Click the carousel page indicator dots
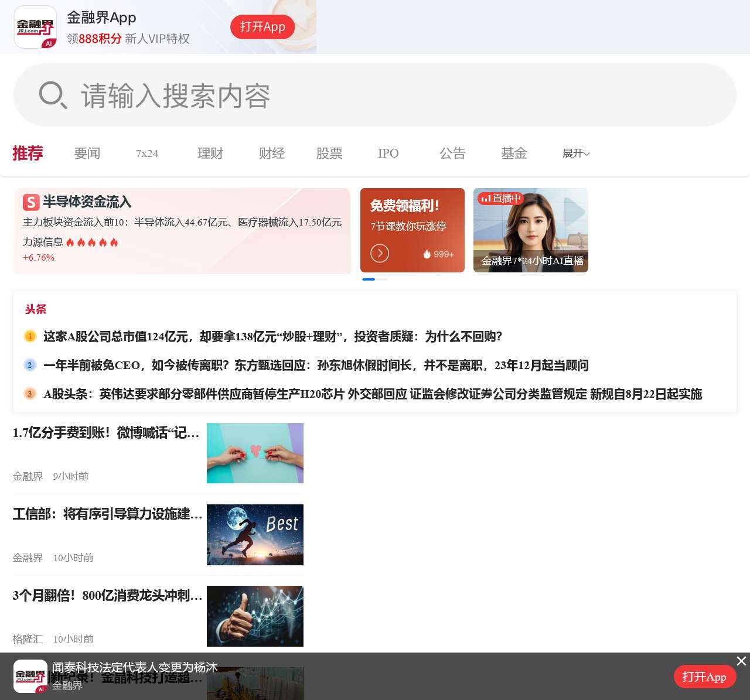Viewport: 750px width, 700px height. (x=374, y=279)
